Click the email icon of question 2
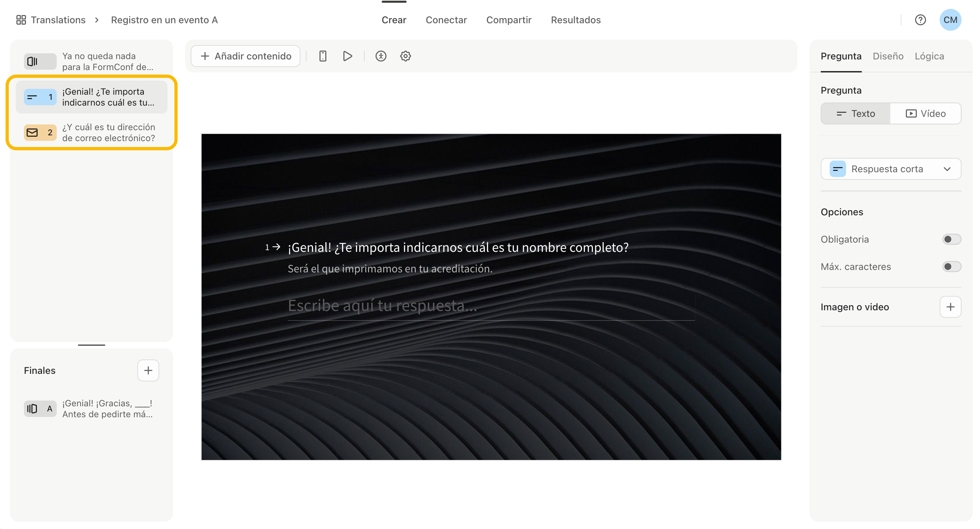This screenshot has width=980, height=529. [40, 133]
